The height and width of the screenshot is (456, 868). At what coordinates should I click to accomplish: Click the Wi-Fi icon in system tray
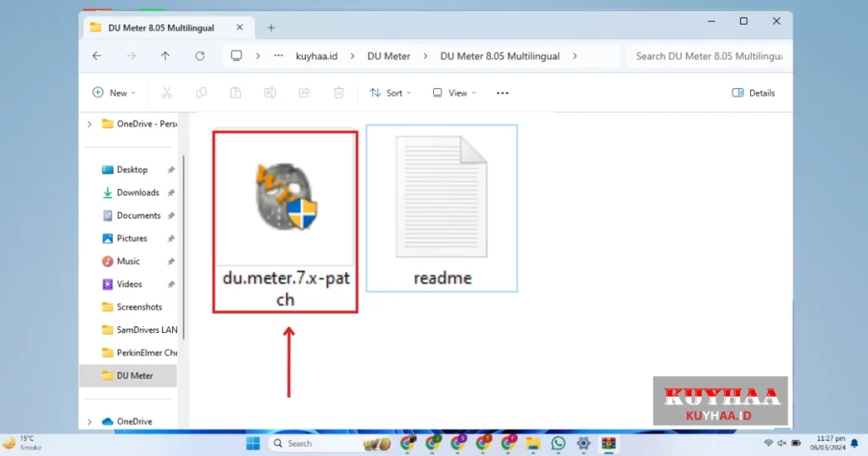[x=768, y=443]
